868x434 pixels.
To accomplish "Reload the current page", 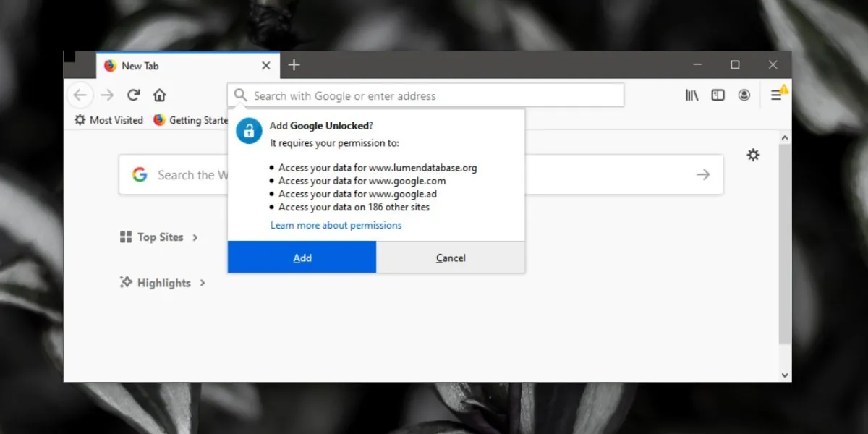I will (133, 95).
